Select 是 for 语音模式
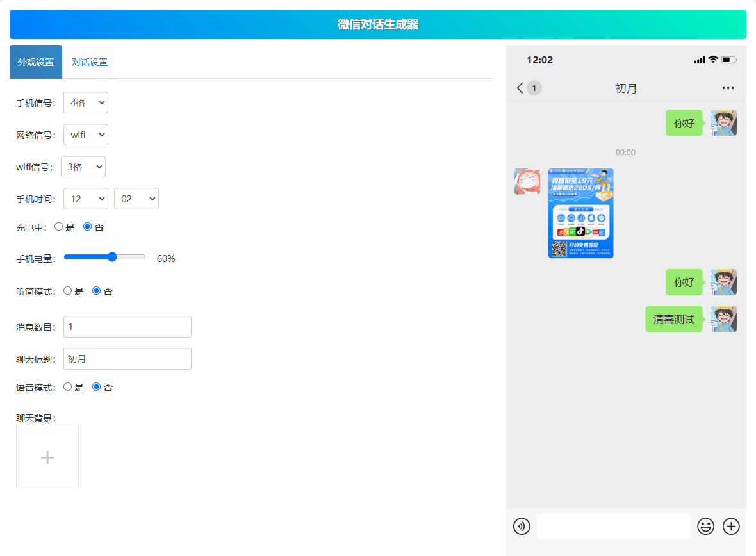This screenshot has width=756, height=556. pyautogui.click(x=67, y=387)
